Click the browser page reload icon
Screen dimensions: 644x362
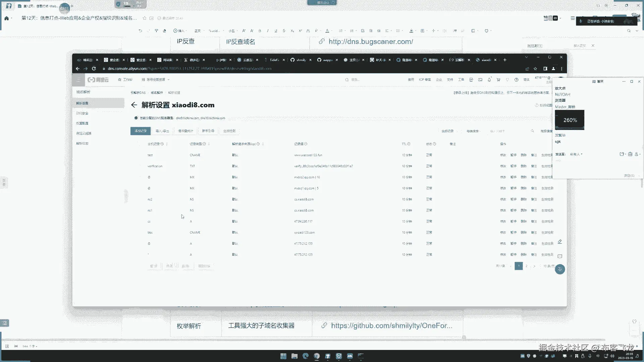coord(94,69)
